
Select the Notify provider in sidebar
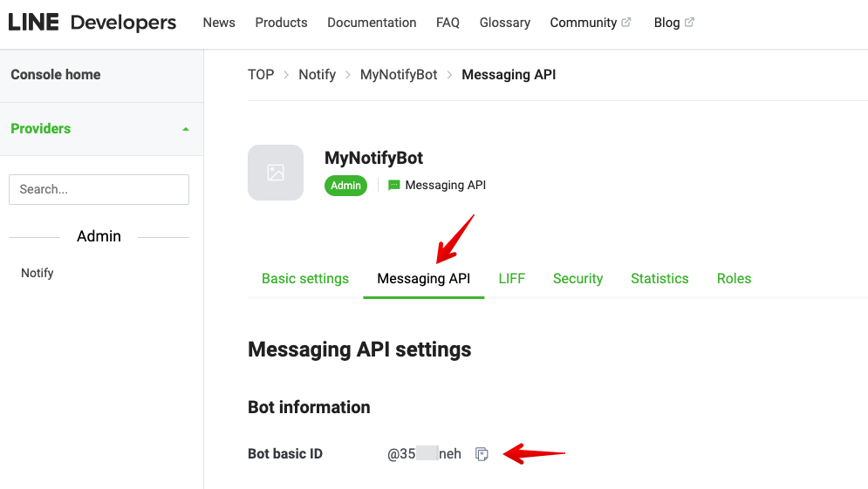click(38, 273)
